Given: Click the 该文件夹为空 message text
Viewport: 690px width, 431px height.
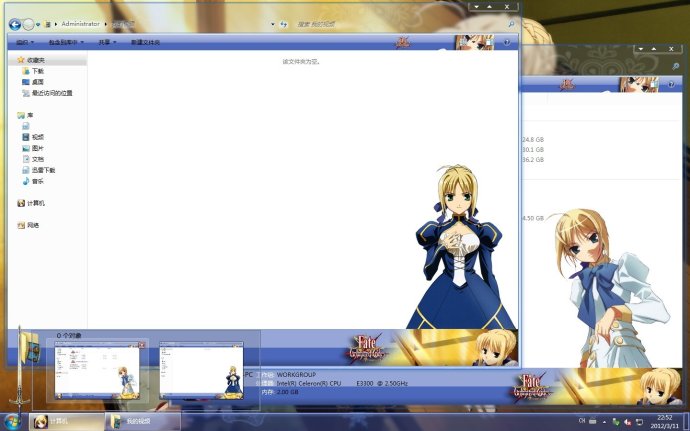Looking at the screenshot, I should 301,62.
